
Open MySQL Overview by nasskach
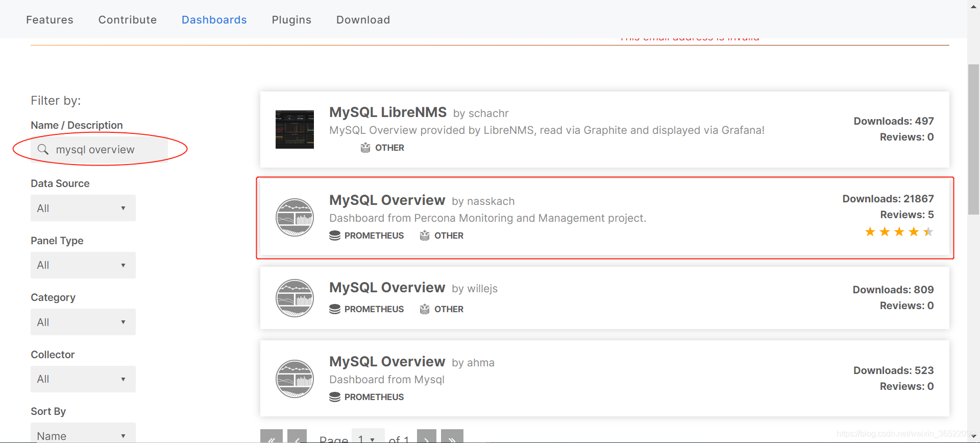[x=387, y=200]
